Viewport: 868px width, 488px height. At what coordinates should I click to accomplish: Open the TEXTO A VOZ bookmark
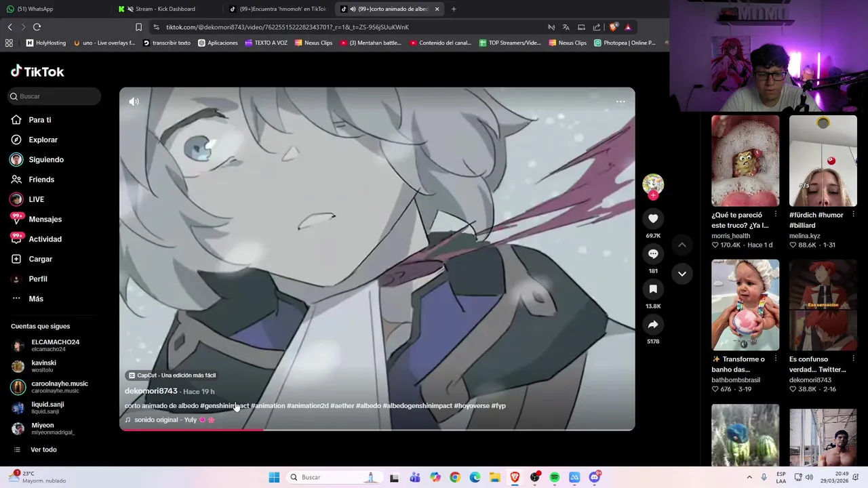point(267,43)
